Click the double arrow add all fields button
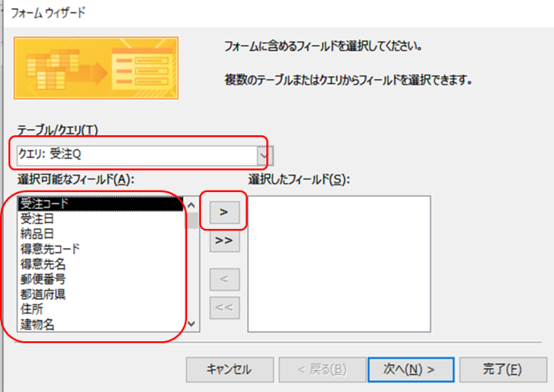The image size is (554, 392). [224, 241]
